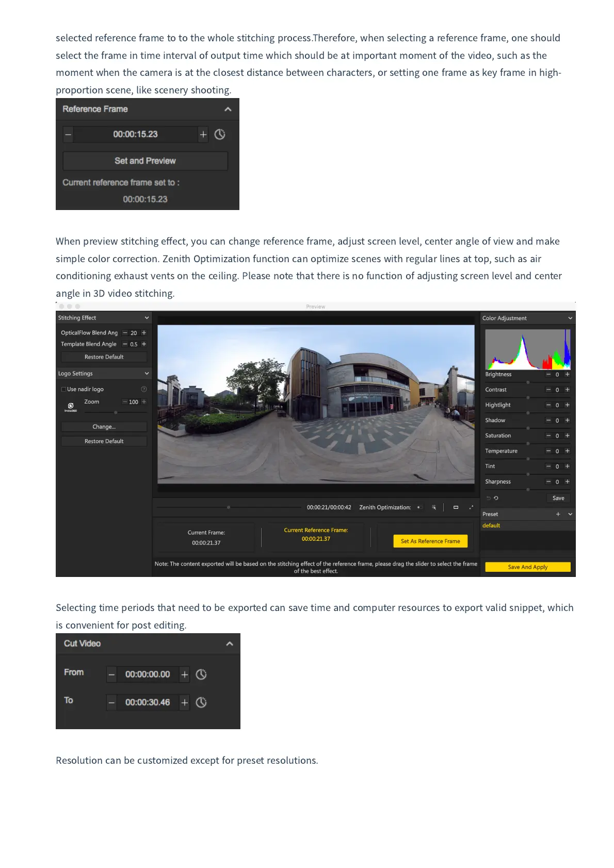Click the redo arrow in Color Adjustment
The width and height of the screenshot is (614, 868).
pos(496,499)
